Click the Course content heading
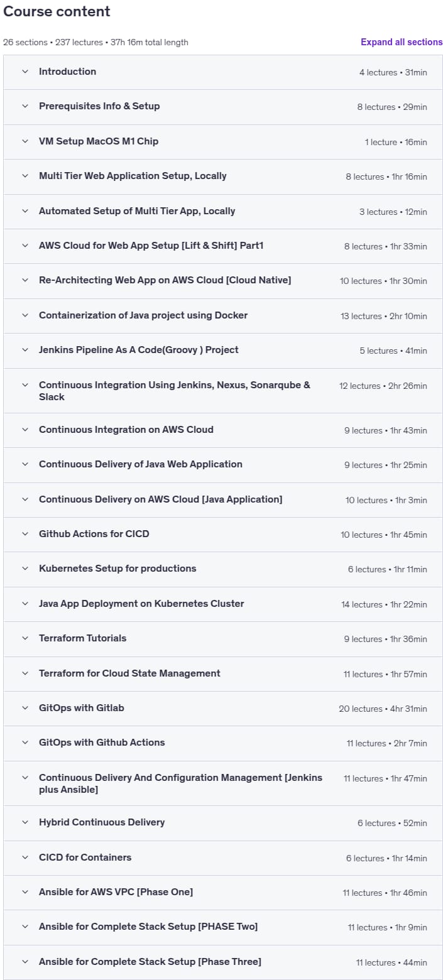Image resolution: width=443 pixels, height=980 pixels. [x=57, y=11]
